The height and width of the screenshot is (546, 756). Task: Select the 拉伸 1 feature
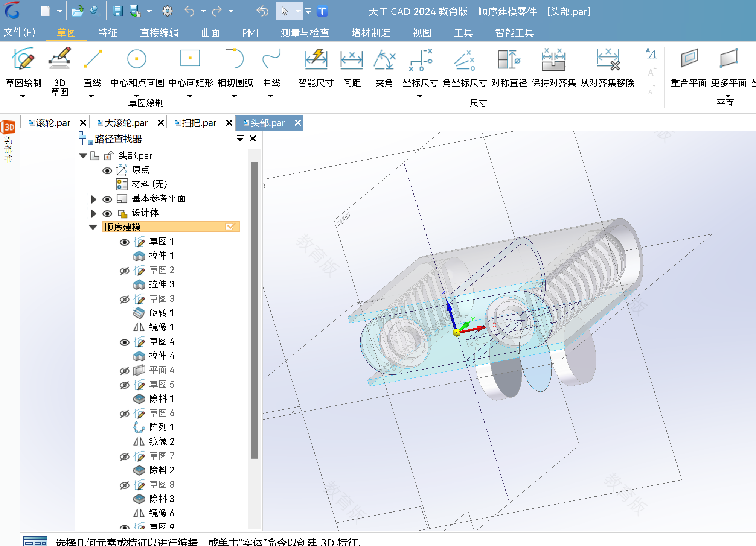154,256
